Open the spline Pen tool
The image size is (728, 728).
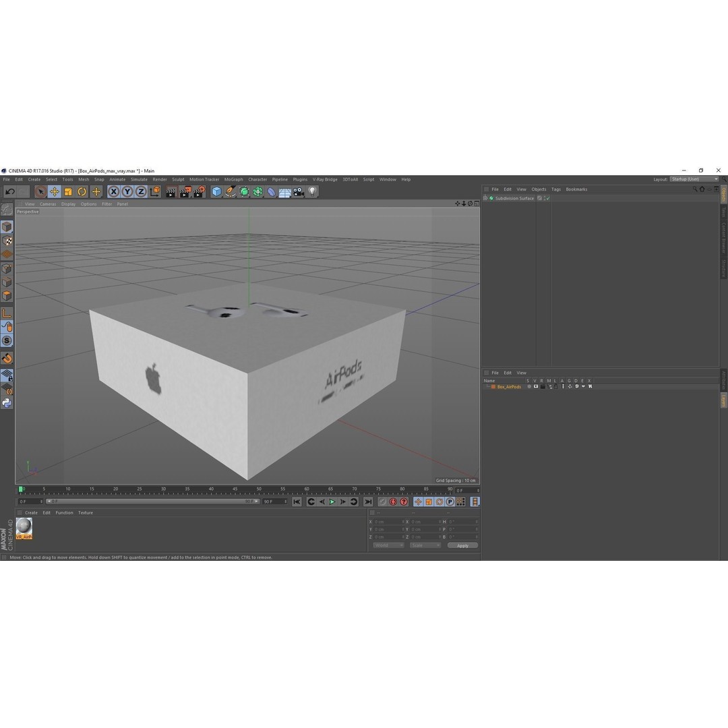tap(231, 191)
